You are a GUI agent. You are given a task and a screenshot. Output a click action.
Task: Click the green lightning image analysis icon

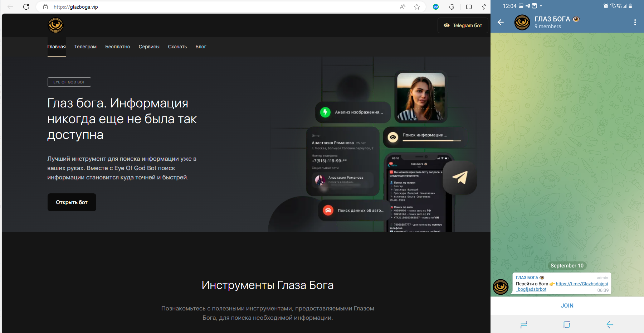(325, 112)
